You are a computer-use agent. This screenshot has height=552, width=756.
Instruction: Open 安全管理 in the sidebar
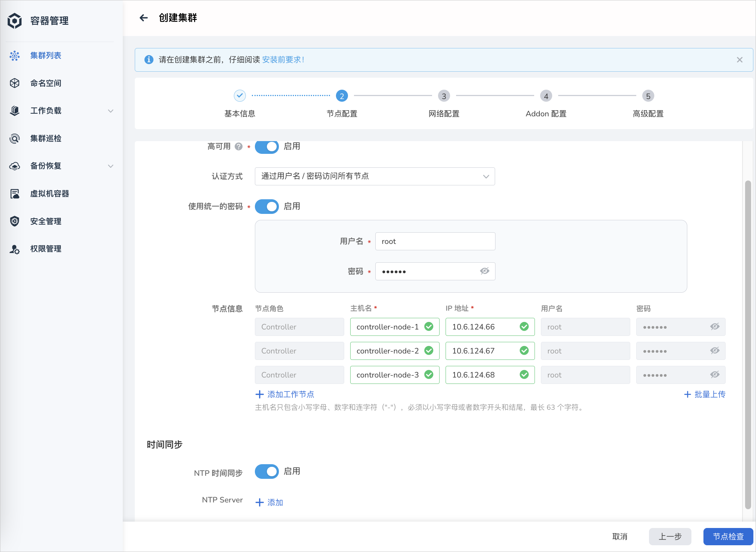click(x=46, y=221)
